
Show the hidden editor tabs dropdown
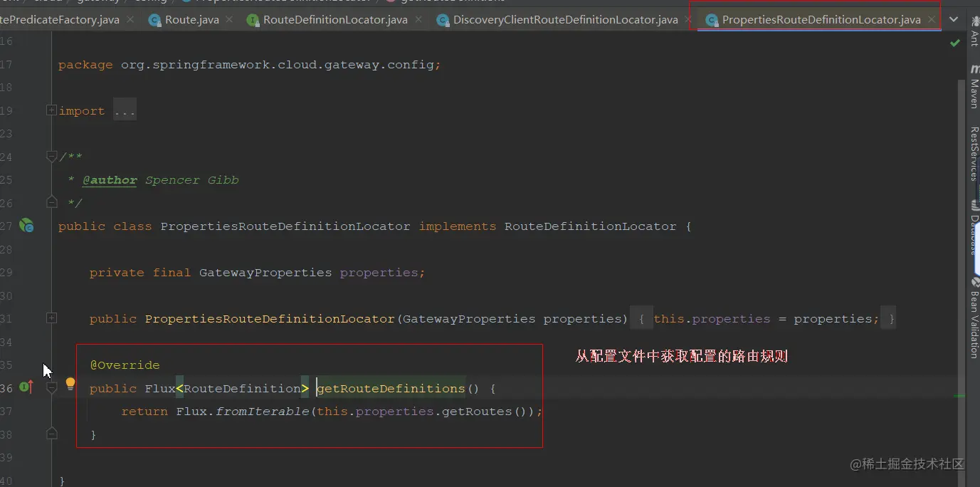954,20
